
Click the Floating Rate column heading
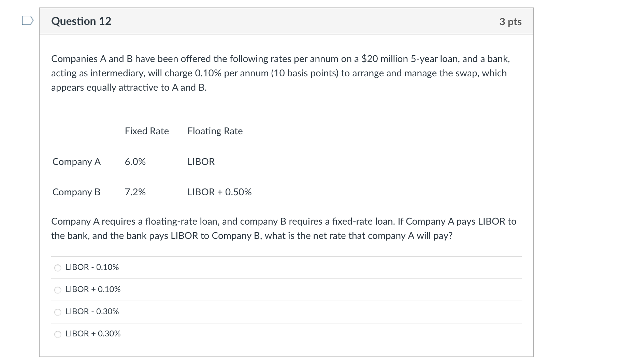click(x=215, y=131)
